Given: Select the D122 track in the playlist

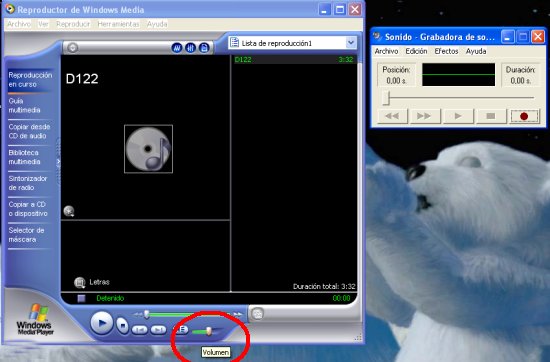Looking at the screenshot, I should 294,60.
